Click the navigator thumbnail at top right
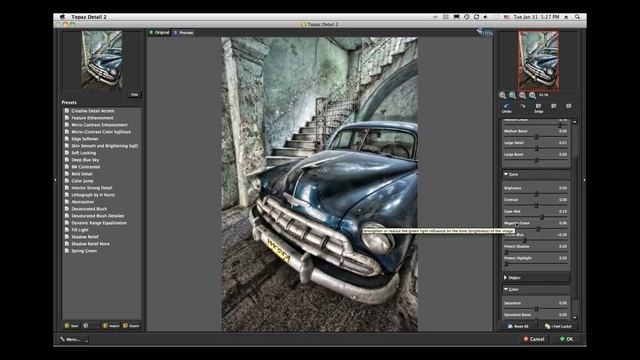 tap(538, 60)
